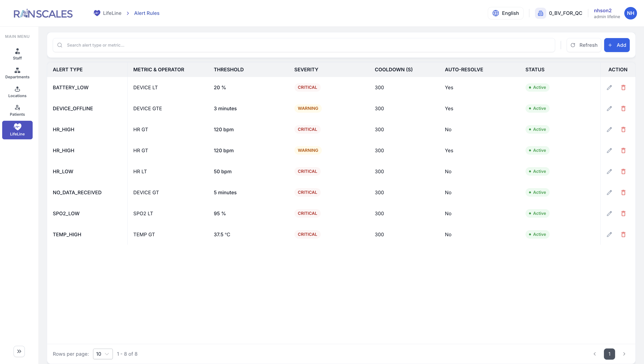The height and width of the screenshot is (364, 644).
Task: Open the 0_BV_FOR_QC organization switcher
Action: point(559,13)
